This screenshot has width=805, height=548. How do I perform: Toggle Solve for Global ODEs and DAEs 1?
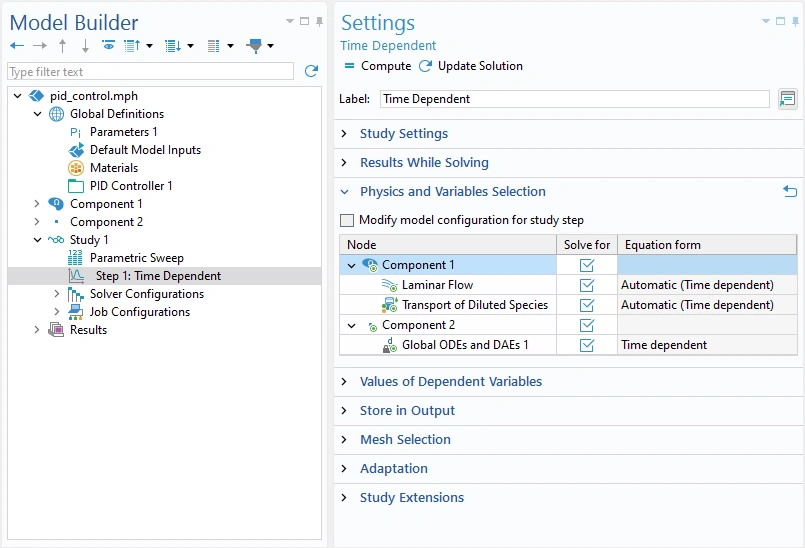tap(587, 345)
